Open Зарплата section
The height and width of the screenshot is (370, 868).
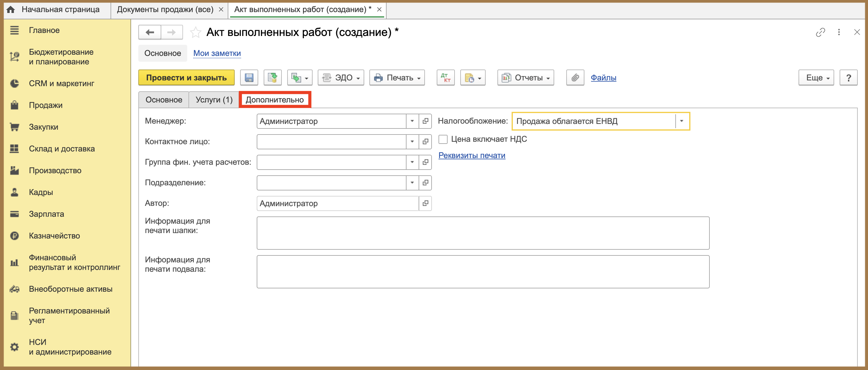click(46, 214)
